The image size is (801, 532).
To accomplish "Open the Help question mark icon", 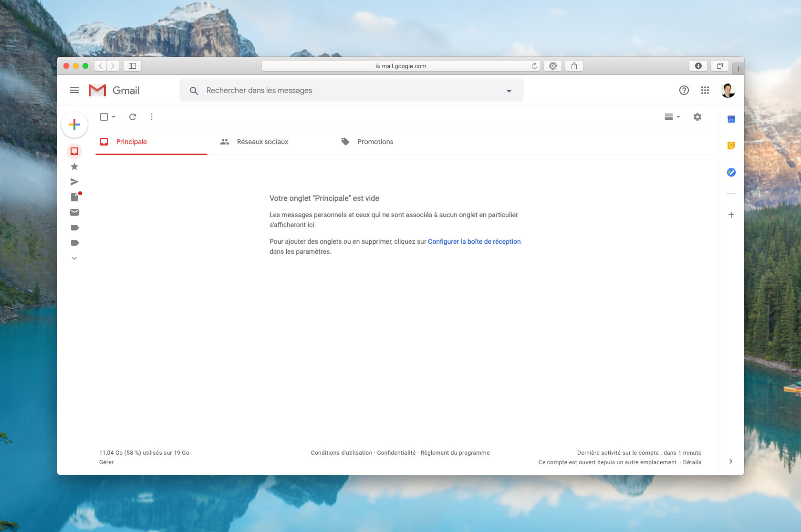I will click(x=684, y=90).
